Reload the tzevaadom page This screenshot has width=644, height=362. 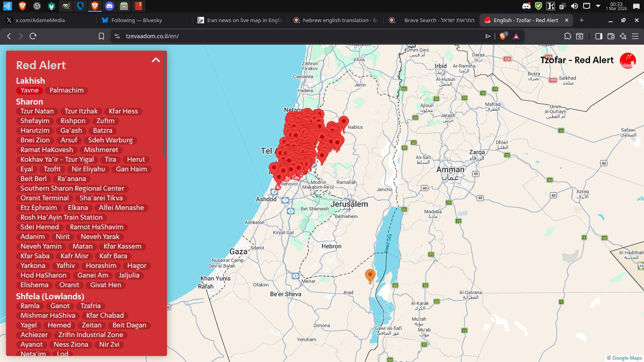click(x=33, y=36)
